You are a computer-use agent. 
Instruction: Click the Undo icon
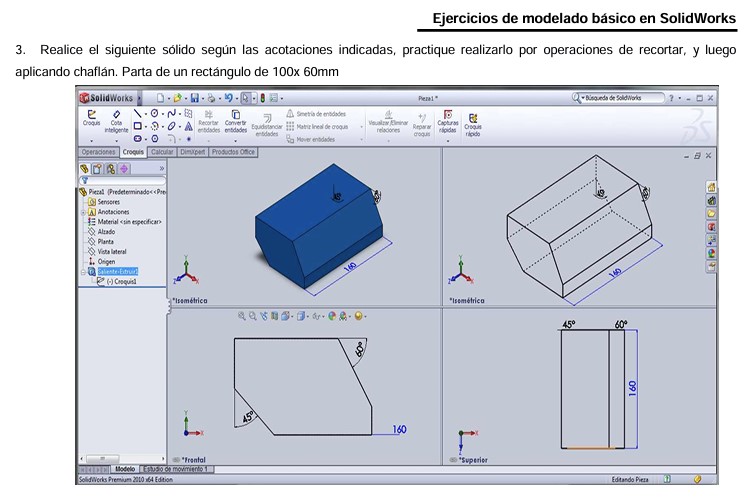click(228, 98)
